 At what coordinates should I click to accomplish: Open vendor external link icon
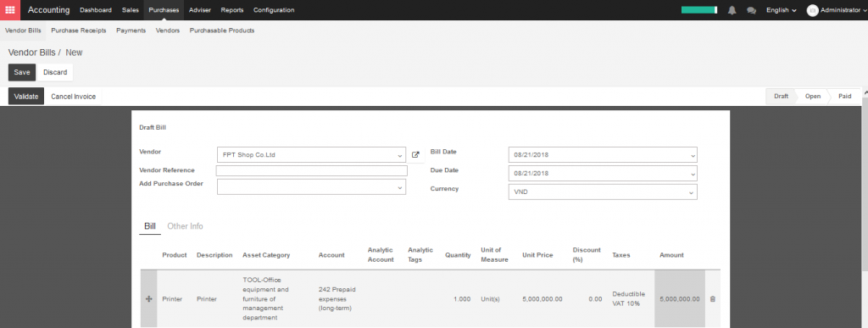(x=415, y=155)
